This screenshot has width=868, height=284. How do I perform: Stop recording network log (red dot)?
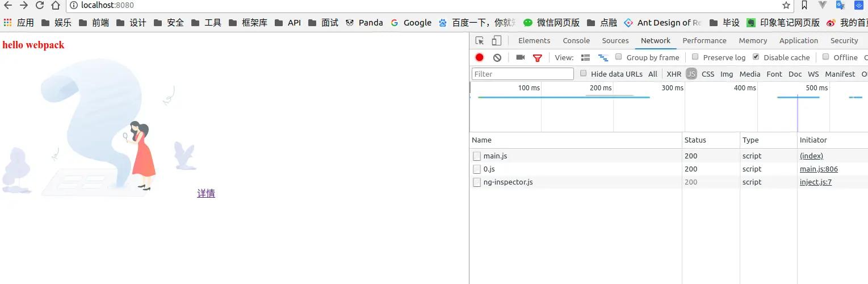pyautogui.click(x=479, y=57)
